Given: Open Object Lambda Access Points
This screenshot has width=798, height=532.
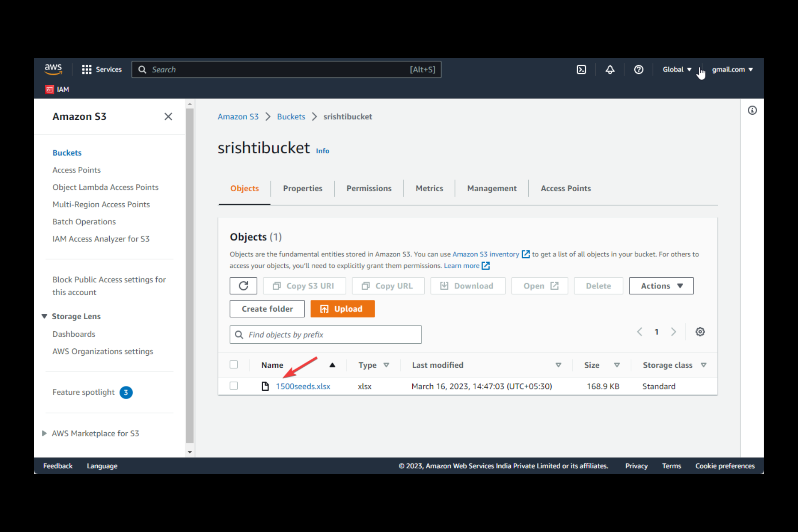Looking at the screenshot, I should coord(105,187).
